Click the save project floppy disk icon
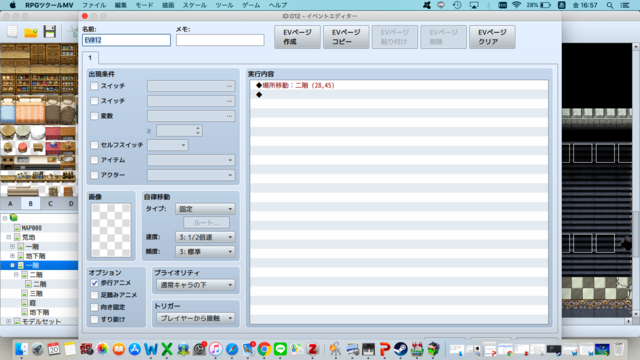 (x=49, y=31)
